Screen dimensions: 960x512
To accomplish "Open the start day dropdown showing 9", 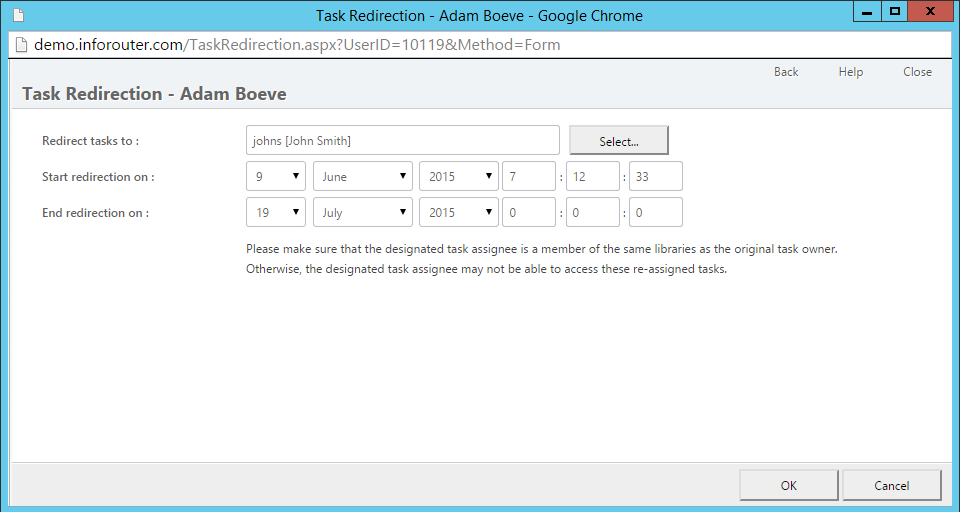I will click(276, 176).
